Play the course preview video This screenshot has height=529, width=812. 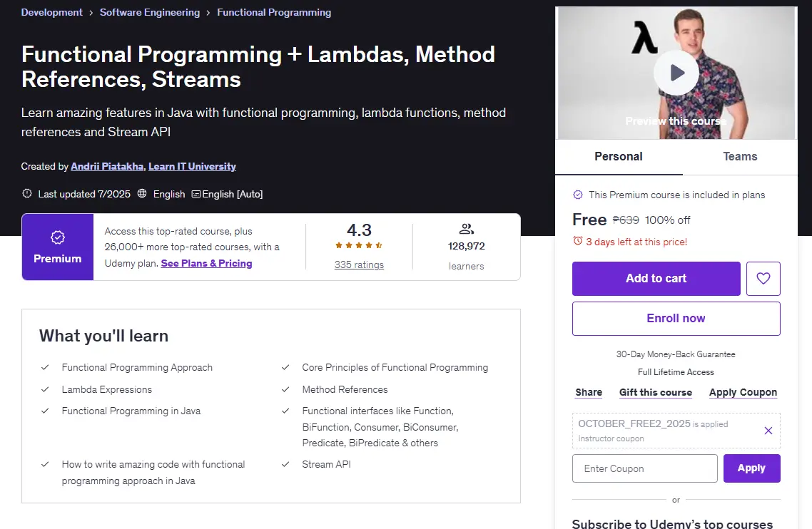click(676, 73)
